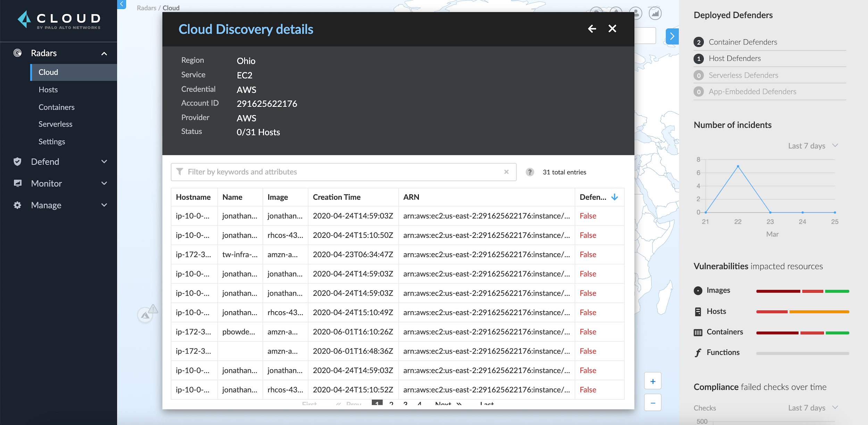Image resolution: width=868 pixels, height=425 pixels.
Task: Expand the Defend menu chevron
Action: [104, 161]
